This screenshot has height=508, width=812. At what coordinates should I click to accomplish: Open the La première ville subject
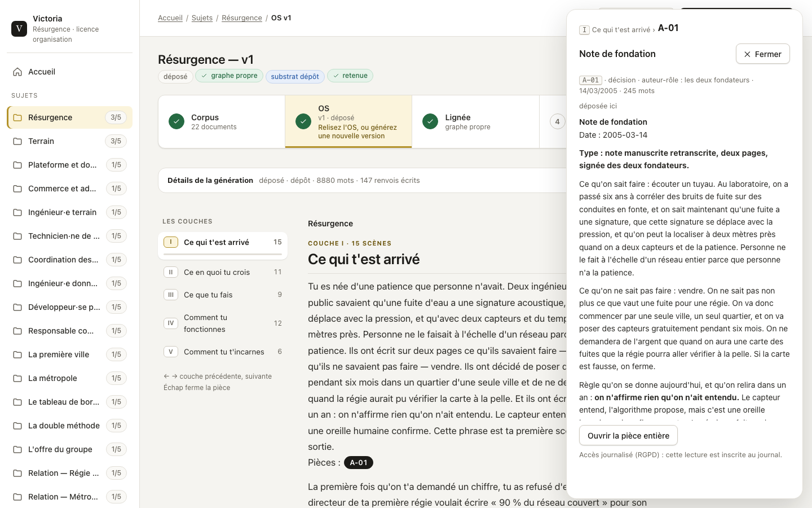69,354
